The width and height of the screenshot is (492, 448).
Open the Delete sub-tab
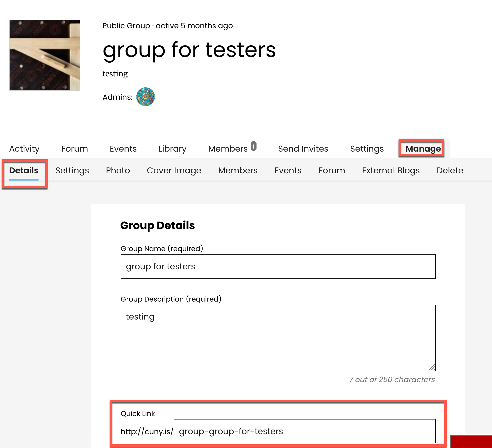450,170
